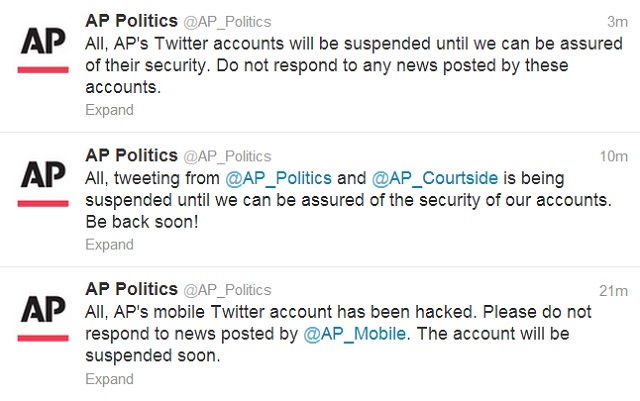640x401 pixels.
Task: Click the AP logo avatar on the 3m tweet
Action: tap(44, 48)
